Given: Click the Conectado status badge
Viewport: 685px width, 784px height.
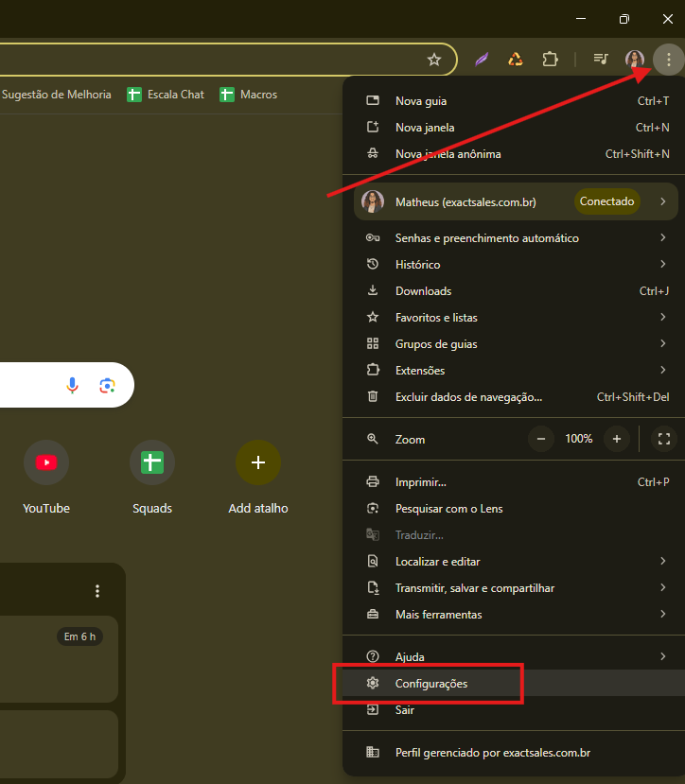Looking at the screenshot, I should pyautogui.click(x=606, y=201).
